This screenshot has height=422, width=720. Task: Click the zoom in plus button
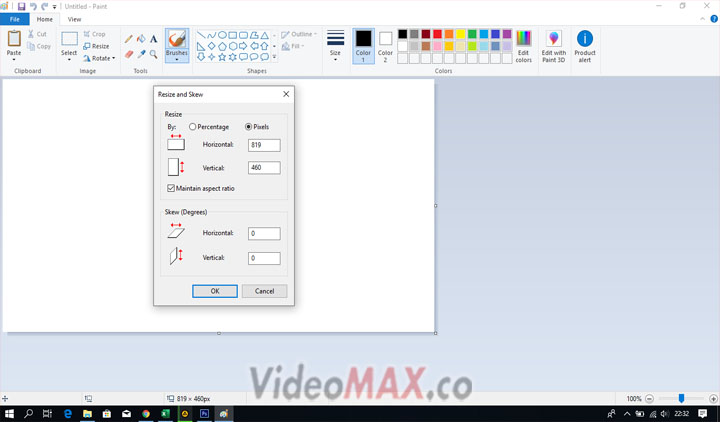pos(713,399)
